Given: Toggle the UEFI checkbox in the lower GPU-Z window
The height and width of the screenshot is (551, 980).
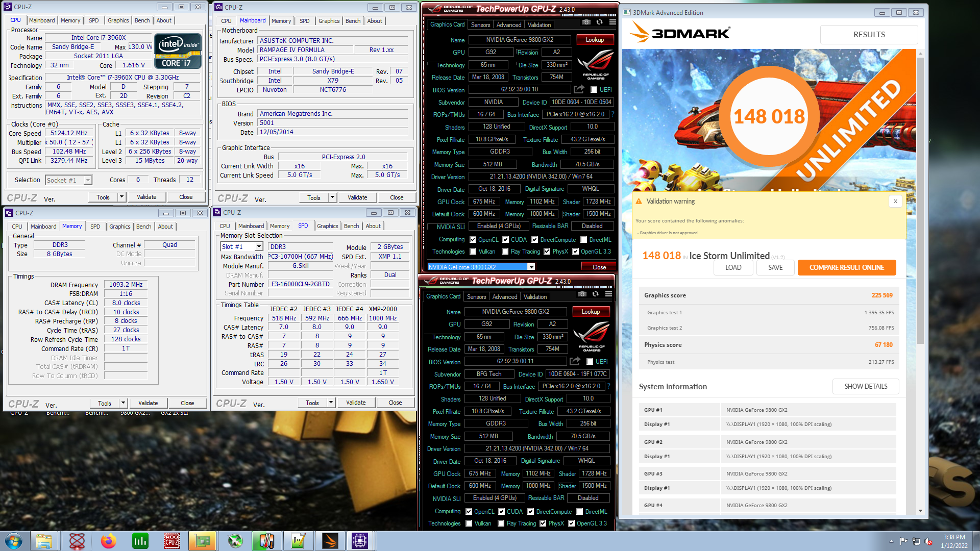Looking at the screenshot, I should pos(590,362).
